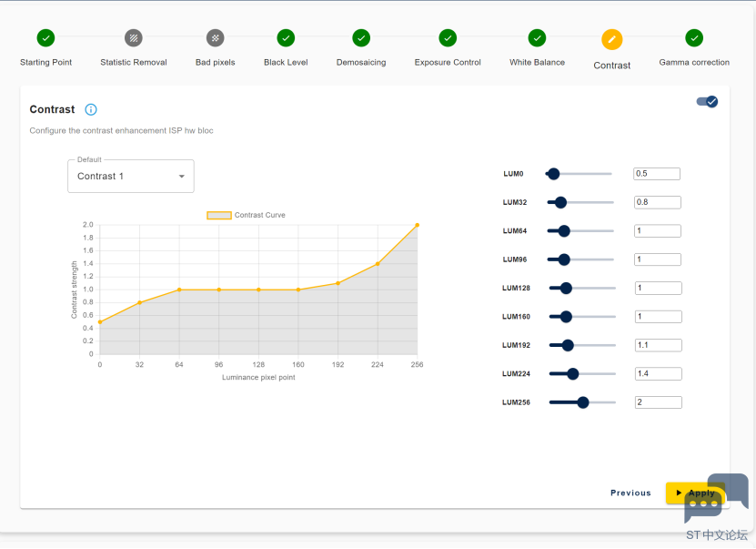The width and height of the screenshot is (756, 549).
Task: Open the Gamma correction step icon
Action: coord(694,37)
